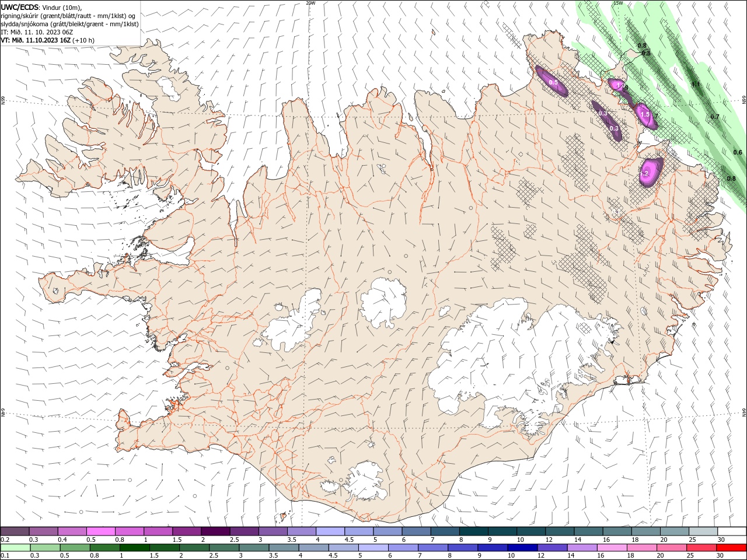Click the Drangajökull glacier in the Westfjords

(x=169, y=87)
